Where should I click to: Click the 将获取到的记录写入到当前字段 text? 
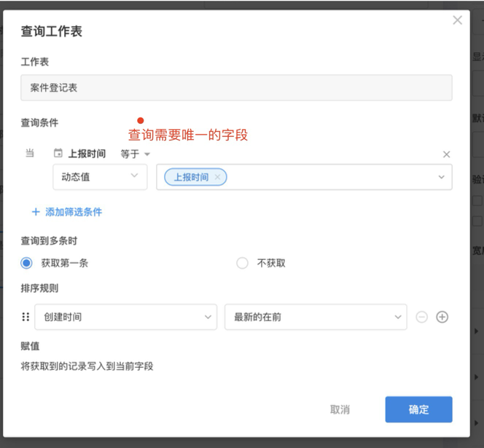(87, 366)
